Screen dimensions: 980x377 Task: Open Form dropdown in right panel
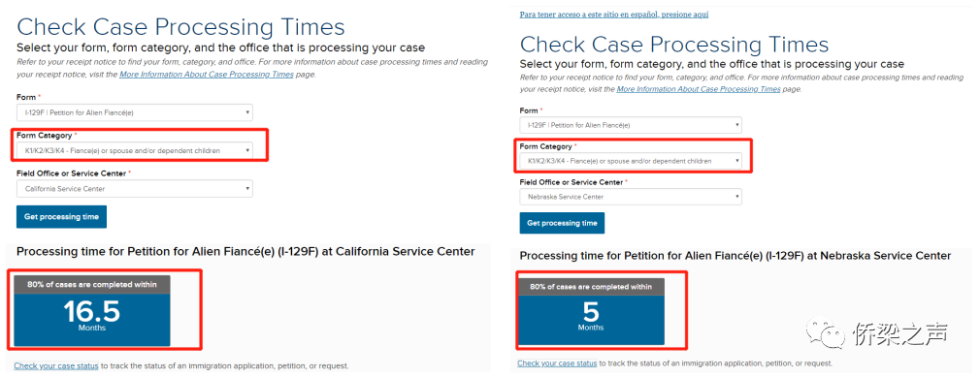pos(631,125)
